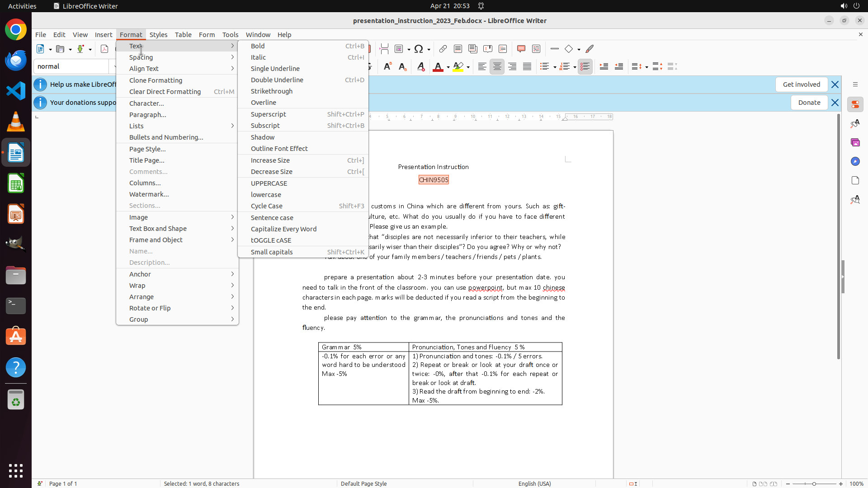Click the zoom slider in the status bar
This screenshot has width=868, height=488.
[814, 483]
